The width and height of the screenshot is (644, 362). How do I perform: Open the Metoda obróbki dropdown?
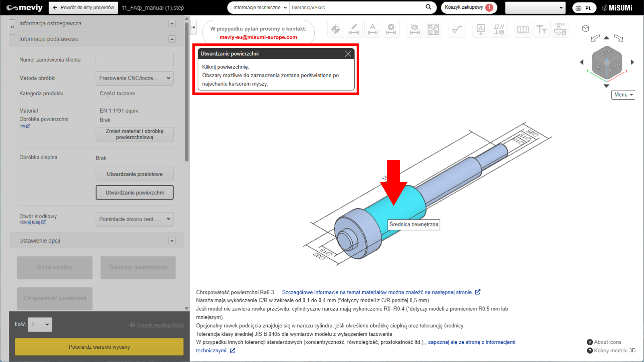point(134,78)
